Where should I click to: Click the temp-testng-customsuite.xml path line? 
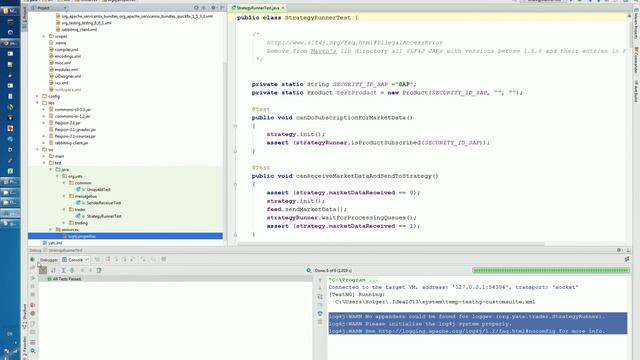pyautogui.click(x=435, y=302)
